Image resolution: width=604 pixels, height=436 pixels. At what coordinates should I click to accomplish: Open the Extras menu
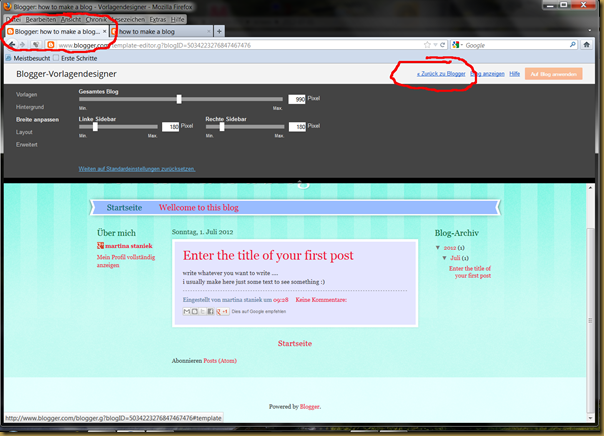[x=158, y=19]
